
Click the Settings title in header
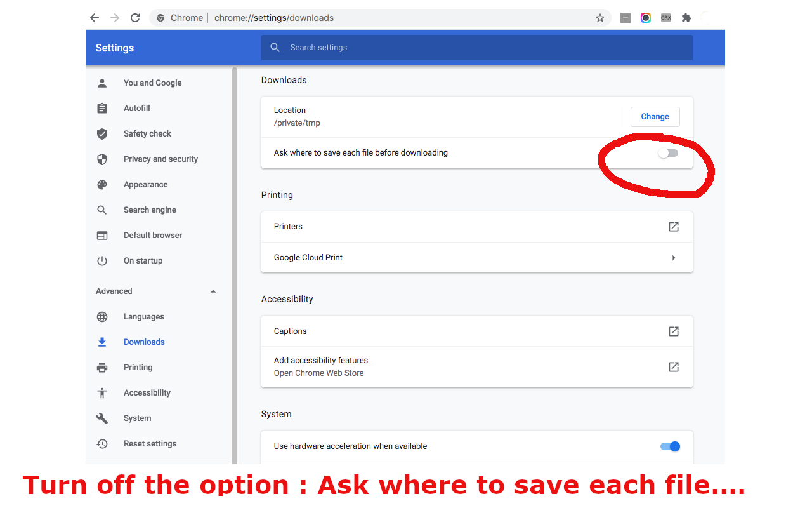(115, 48)
